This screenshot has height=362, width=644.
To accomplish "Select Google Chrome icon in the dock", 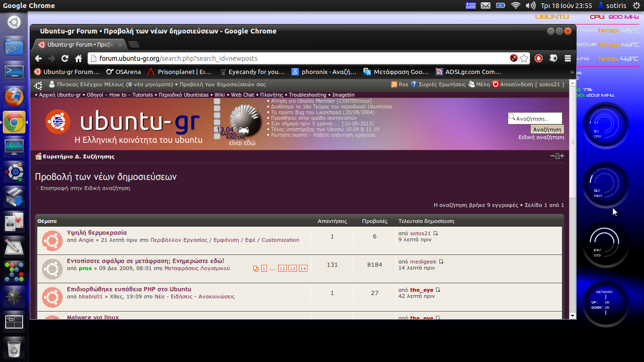I will pos(14,122).
